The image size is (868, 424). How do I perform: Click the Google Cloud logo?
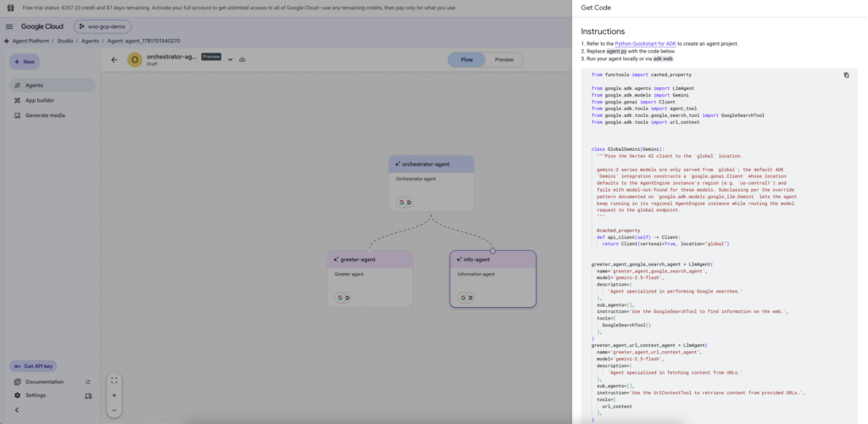coord(42,26)
